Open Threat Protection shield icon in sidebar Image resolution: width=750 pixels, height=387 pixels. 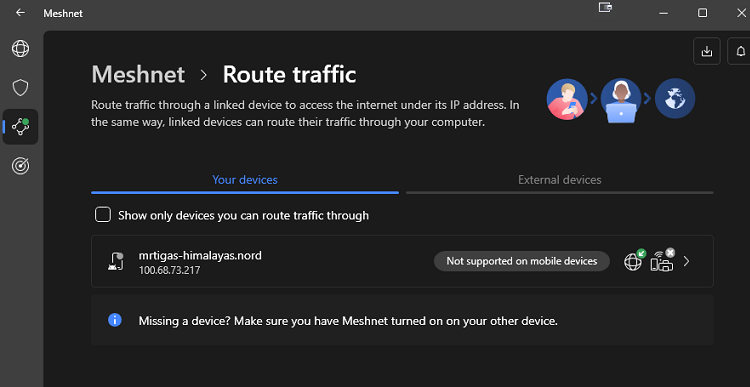[21, 88]
